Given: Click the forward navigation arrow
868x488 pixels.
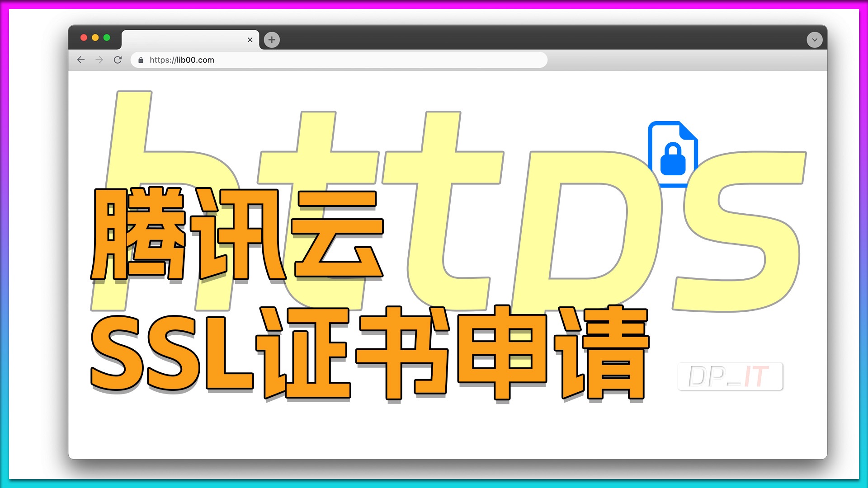Looking at the screenshot, I should 99,60.
